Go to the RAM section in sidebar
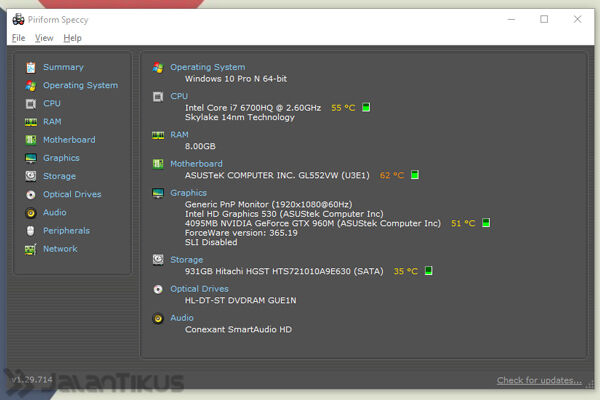 pyautogui.click(x=52, y=122)
